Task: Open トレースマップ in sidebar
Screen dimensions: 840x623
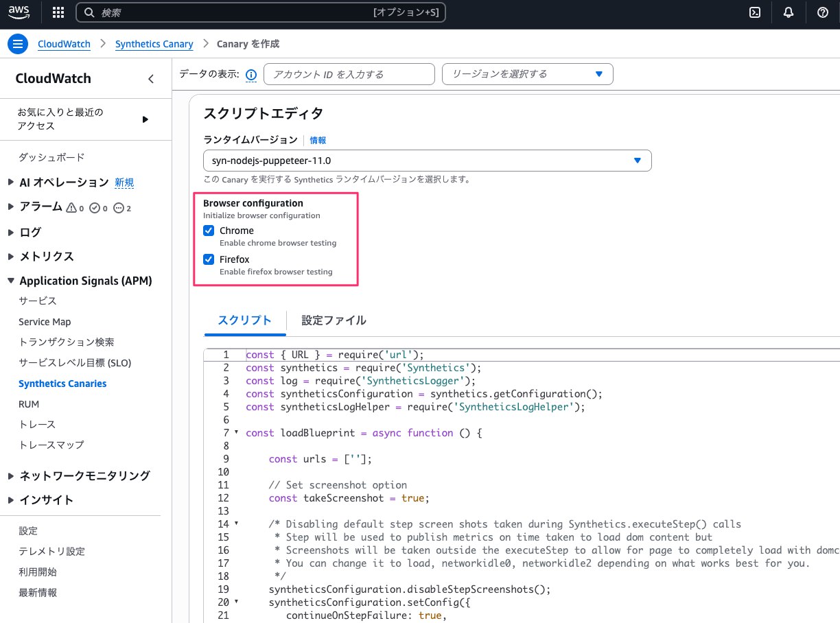Action: pyautogui.click(x=51, y=445)
